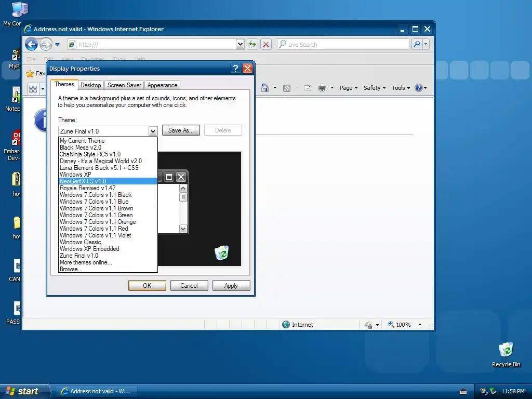
Task: Open the recent pages dropdown arrow
Action: click(57, 45)
